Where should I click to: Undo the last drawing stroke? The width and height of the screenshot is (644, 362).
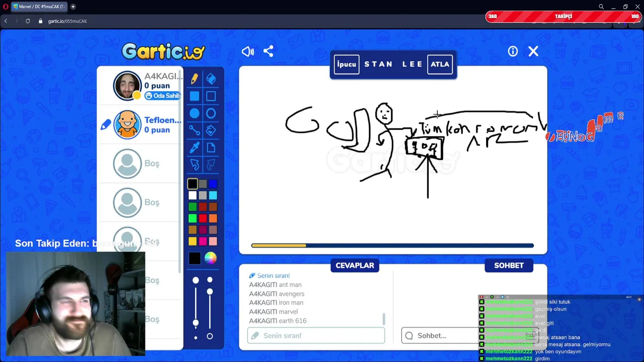(x=194, y=165)
